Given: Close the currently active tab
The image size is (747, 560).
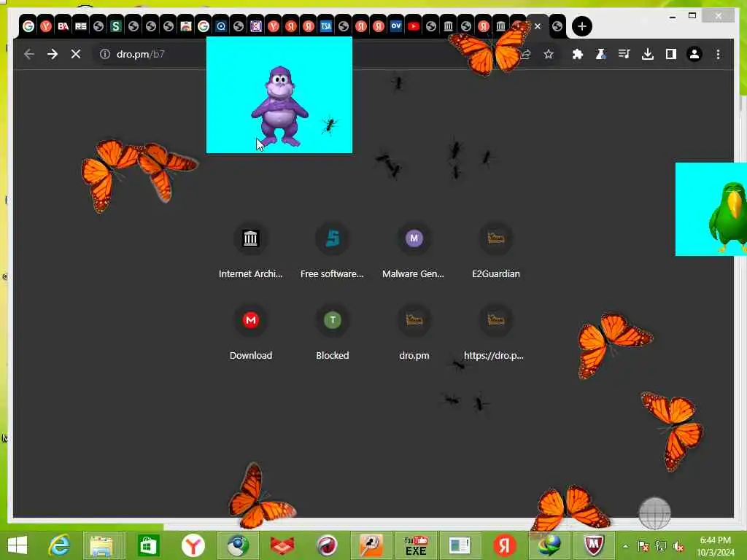Looking at the screenshot, I should pos(538,26).
